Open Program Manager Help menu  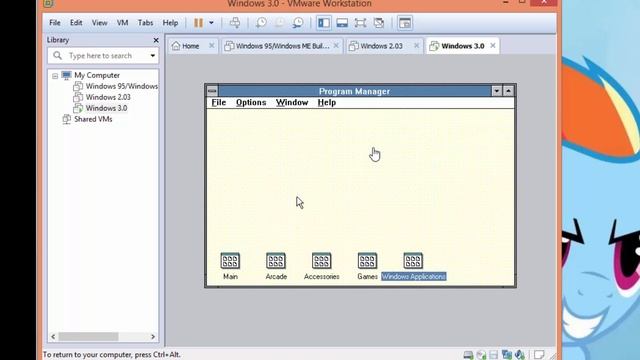coord(327,103)
